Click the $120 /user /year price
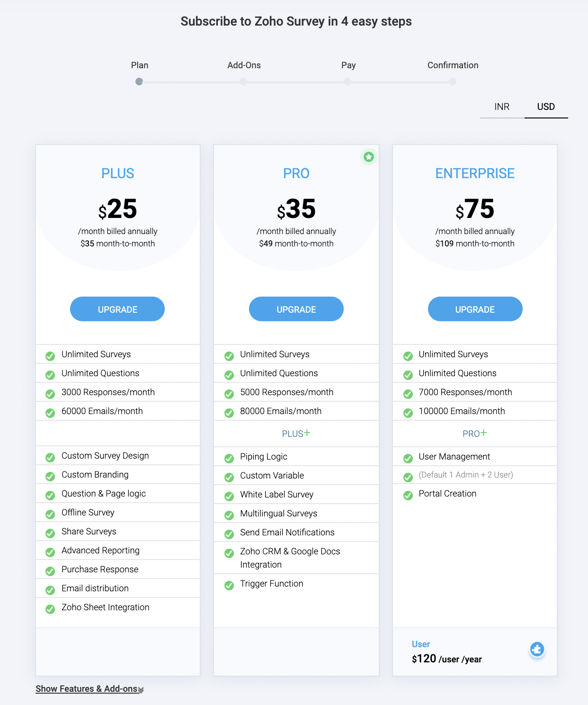 (447, 659)
